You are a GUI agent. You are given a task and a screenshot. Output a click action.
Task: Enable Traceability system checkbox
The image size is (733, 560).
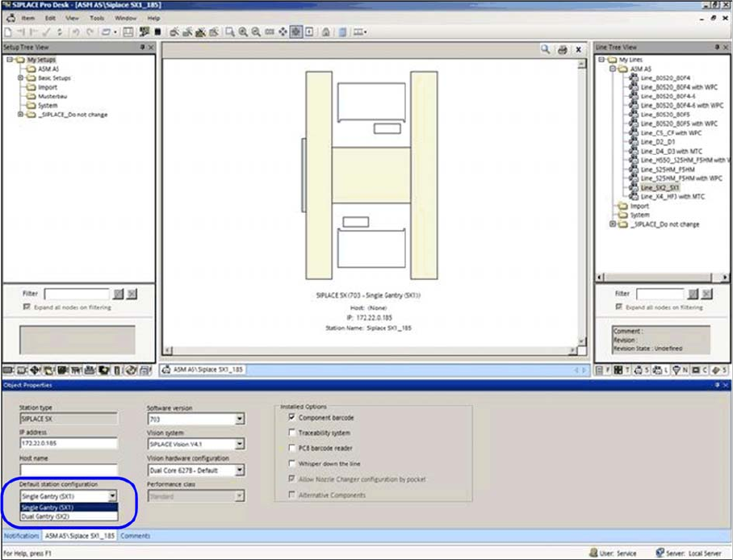tap(291, 433)
